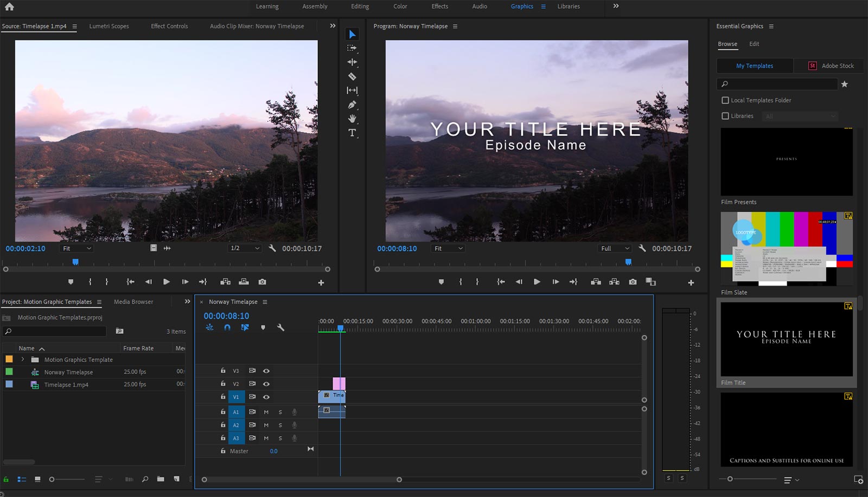Open timeline wrench display settings
This screenshot has height=497, width=868.
(280, 327)
